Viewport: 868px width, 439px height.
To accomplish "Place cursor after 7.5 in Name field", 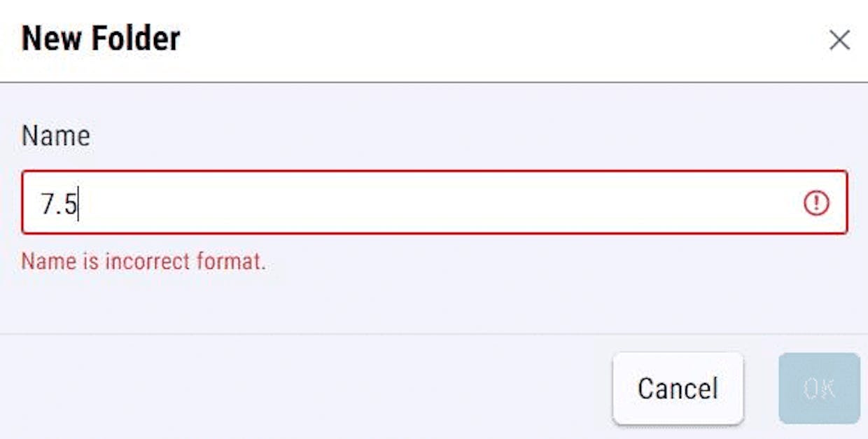I will 78,204.
